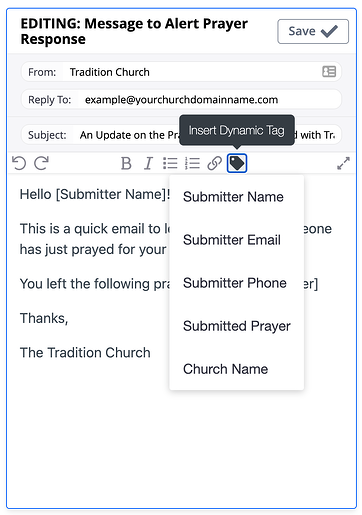
Task: Edit the Reply To email address
Action: click(208, 99)
